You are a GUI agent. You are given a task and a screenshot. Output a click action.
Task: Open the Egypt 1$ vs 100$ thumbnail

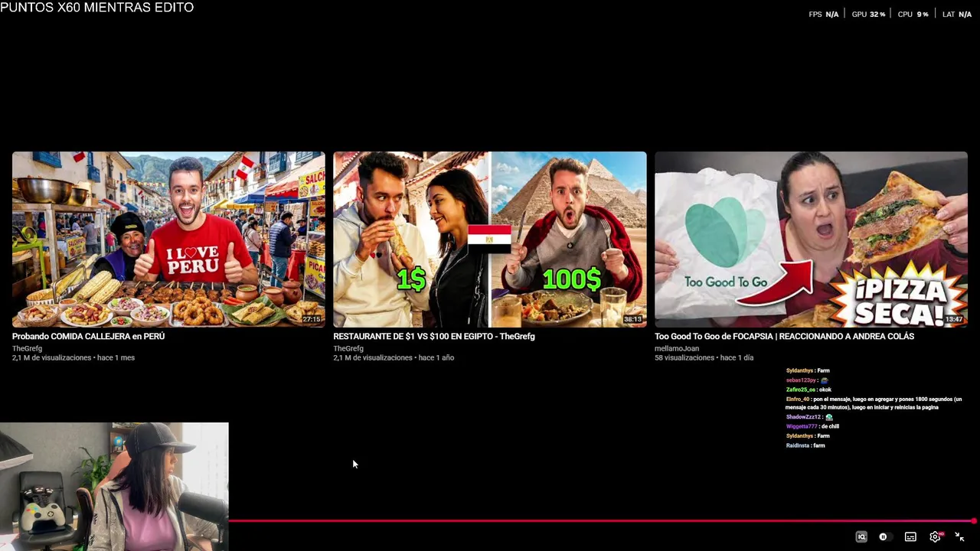click(490, 240)
